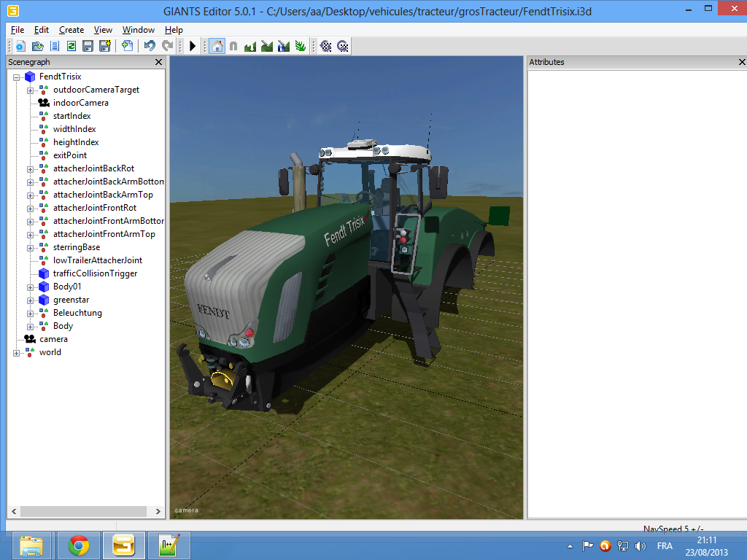Click the blue cube icon beside FendtTrisix
Screen dimensions: 747x560
(x=30, y=77)
